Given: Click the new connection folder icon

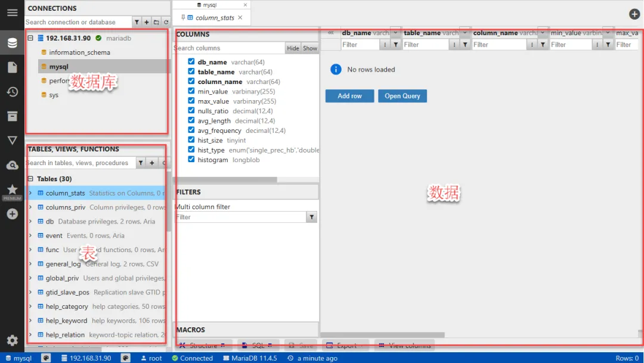Looking at the screenshot, I should [x=156, y=22].
